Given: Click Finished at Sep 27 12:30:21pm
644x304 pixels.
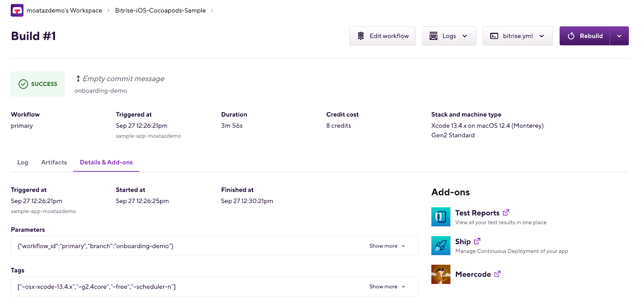Looking at the screenshot, I should (x=247, y=201).
